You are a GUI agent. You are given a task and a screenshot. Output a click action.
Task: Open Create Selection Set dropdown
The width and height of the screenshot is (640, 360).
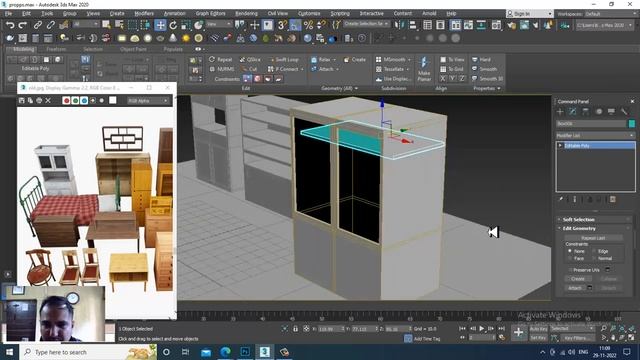[366, 24]
